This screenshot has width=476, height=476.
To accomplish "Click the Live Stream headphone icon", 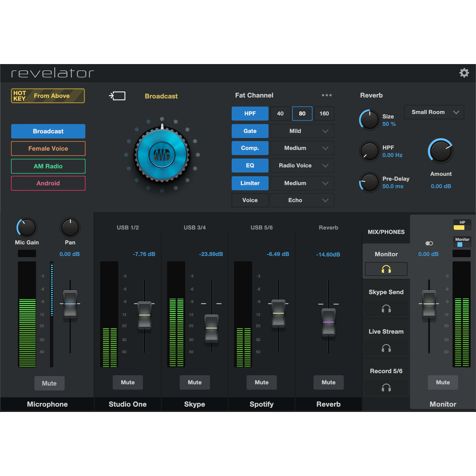I will 386,348.
